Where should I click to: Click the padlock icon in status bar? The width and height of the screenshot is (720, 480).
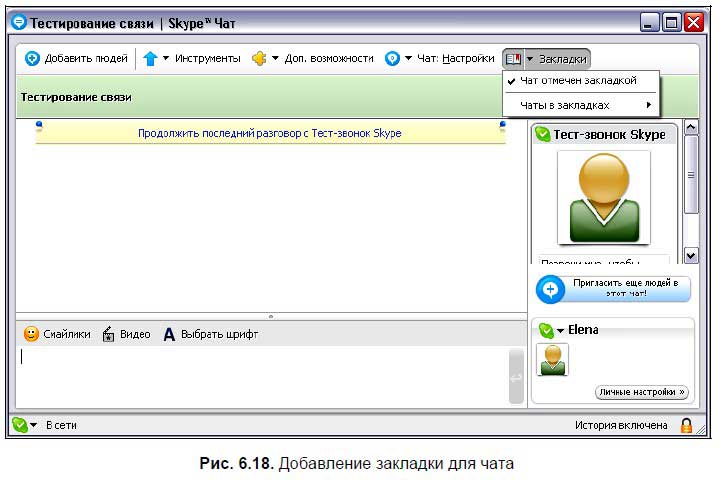[x=686, y=425]
